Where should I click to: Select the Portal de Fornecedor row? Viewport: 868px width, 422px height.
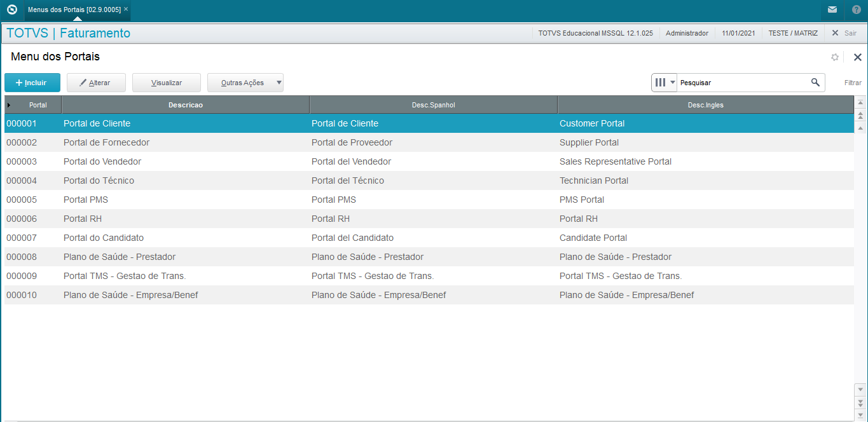429,142
